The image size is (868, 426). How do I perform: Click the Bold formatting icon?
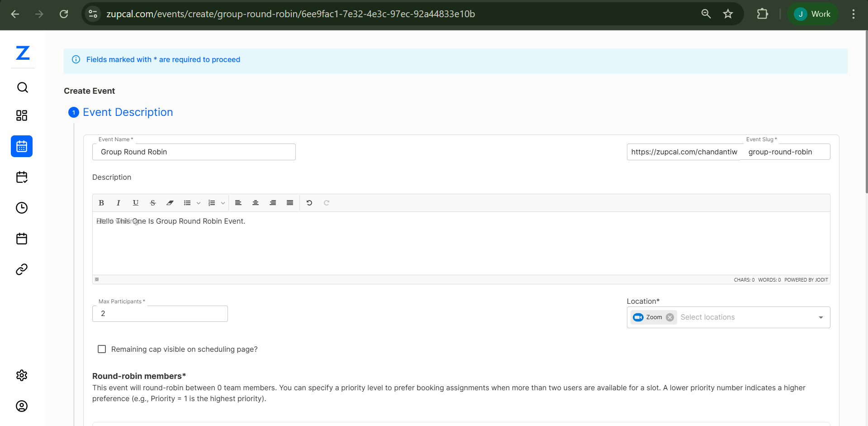tap(101, 203)
